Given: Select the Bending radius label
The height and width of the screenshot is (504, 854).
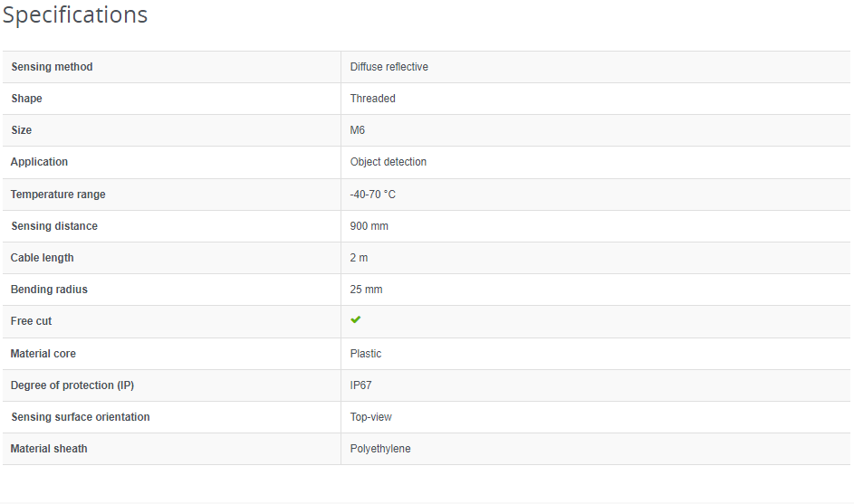Looking at the screenshot, I should pos(49,290).
